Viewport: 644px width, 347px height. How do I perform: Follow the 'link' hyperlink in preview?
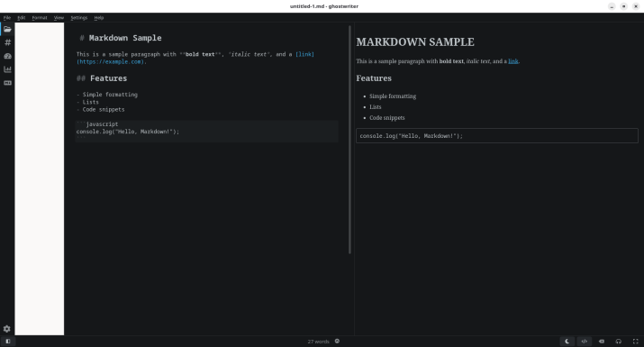[513, 61]
